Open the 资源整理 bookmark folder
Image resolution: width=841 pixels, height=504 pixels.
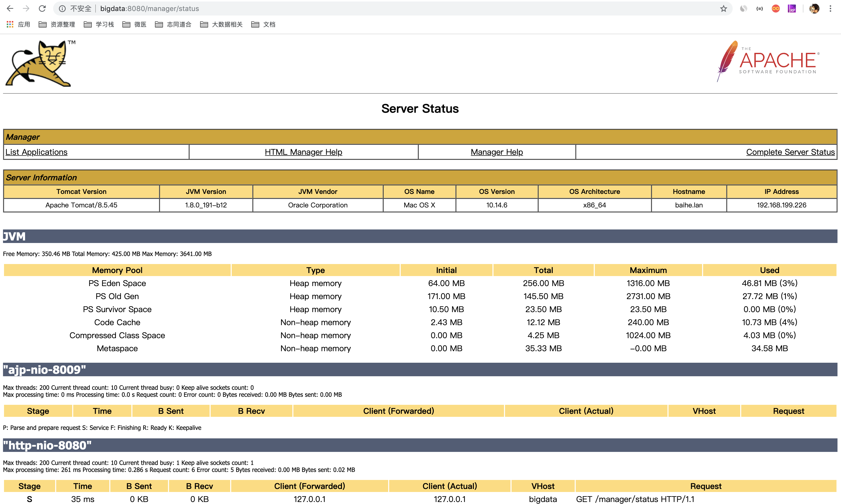pyautogui.click(x=57, y=25)
